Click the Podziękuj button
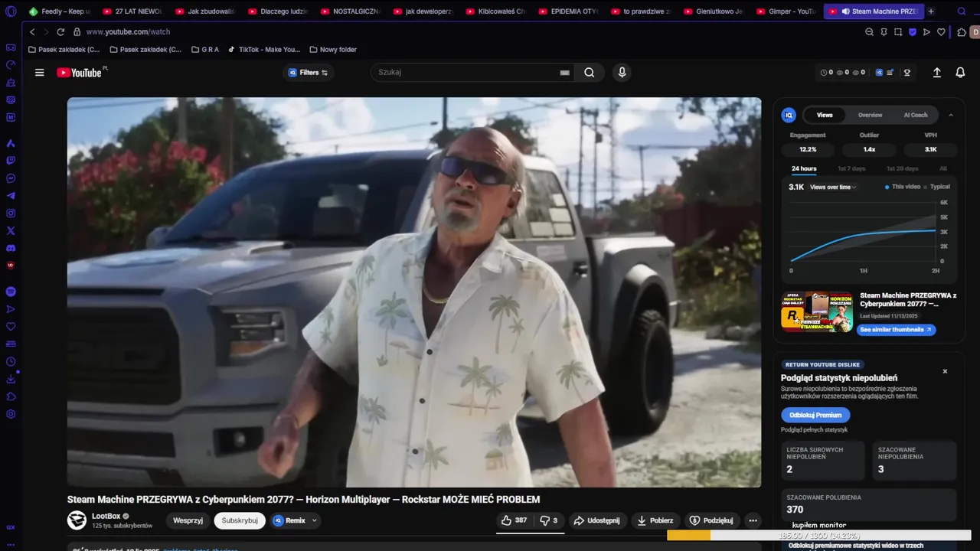 coord(711,520)
